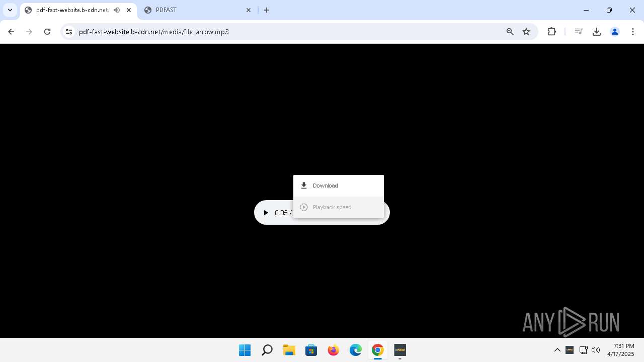Open a new tab

pyautogui.click(x=267, y=10)
